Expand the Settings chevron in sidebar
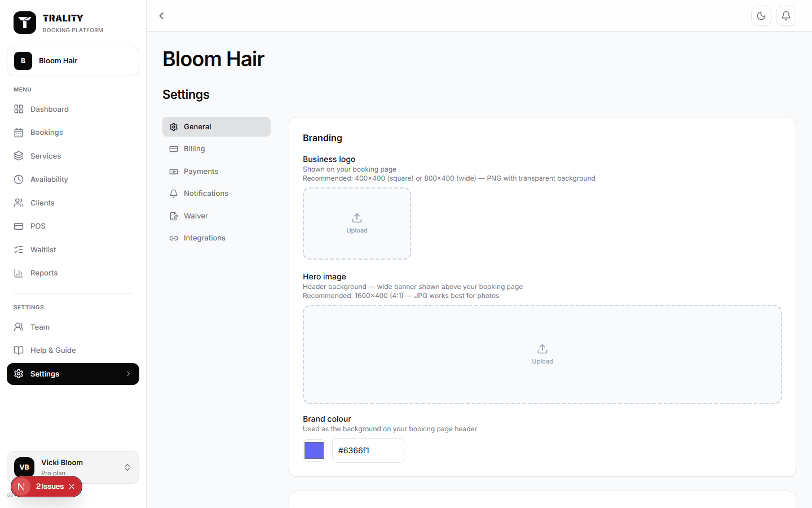The image size is (812, 508). [129, 374]
